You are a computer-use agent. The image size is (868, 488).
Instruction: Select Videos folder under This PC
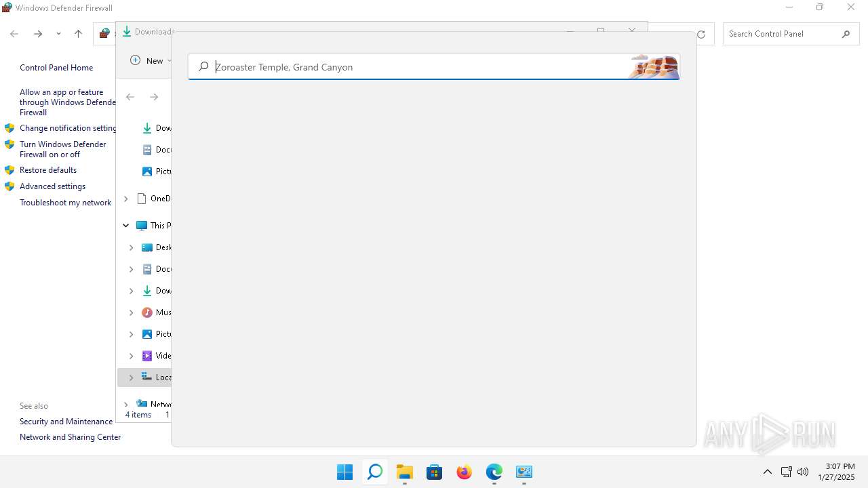(x=156, y=356)
